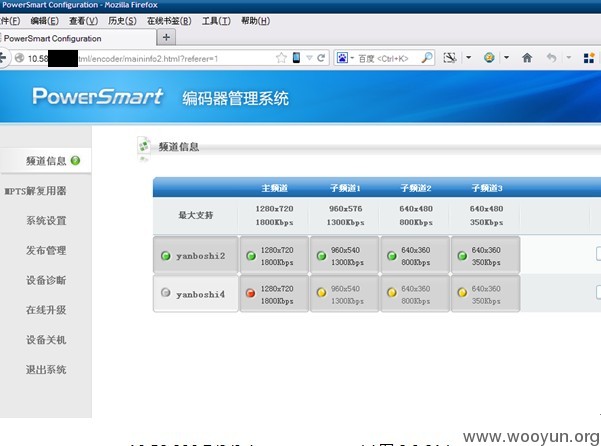Viewport: 601px width, 446px height.
Task: Click yanboshi2 640x360 350Kbps green indicator
Action: pyautogui.click(x=462, y=256)
